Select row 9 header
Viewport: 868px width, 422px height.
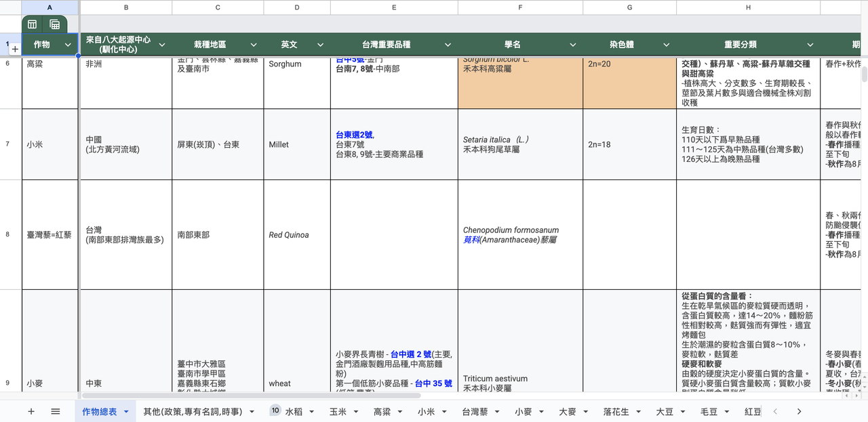(7, 383)
